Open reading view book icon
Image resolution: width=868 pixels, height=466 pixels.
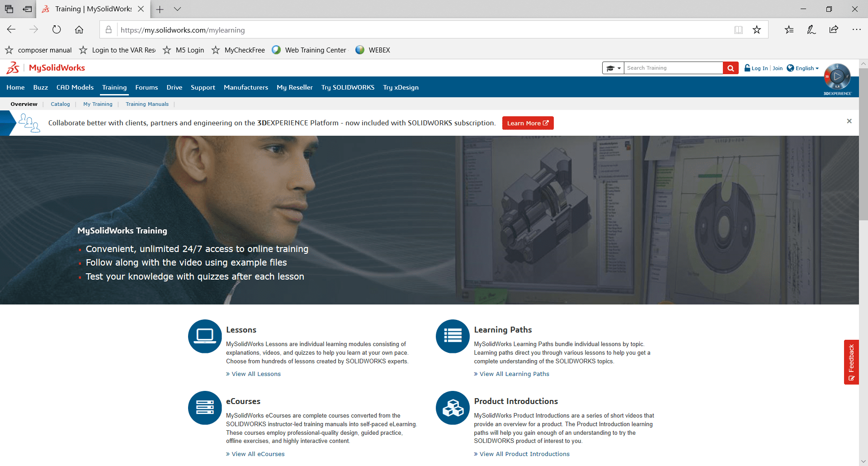[738, 30]
